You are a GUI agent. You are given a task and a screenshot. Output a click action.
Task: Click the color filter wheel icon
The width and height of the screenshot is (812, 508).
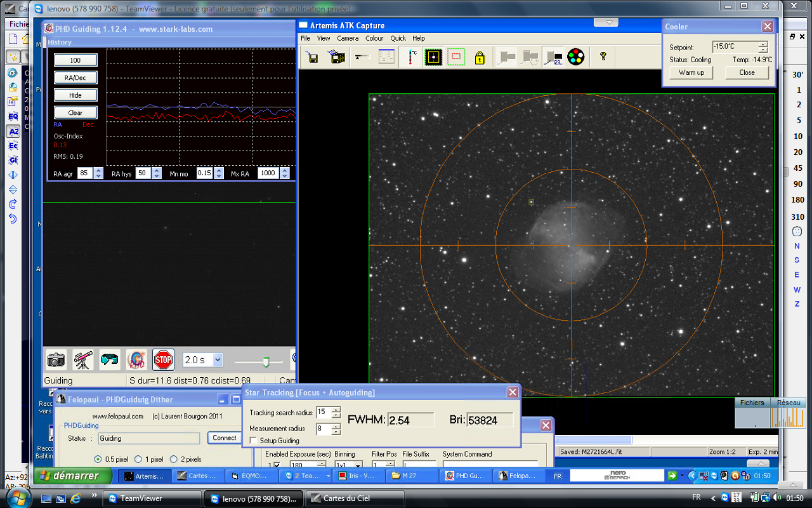tap(575, 57)
